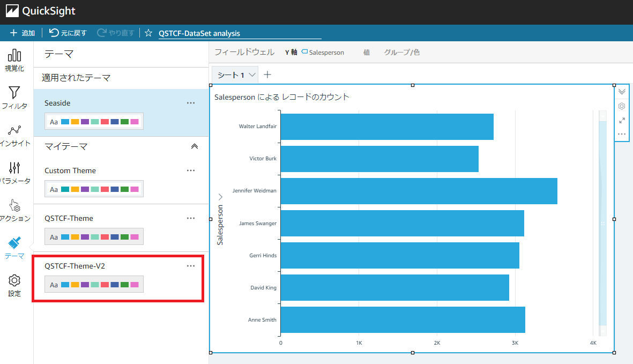Click the Walter Landfair bar

coord(387,127)
